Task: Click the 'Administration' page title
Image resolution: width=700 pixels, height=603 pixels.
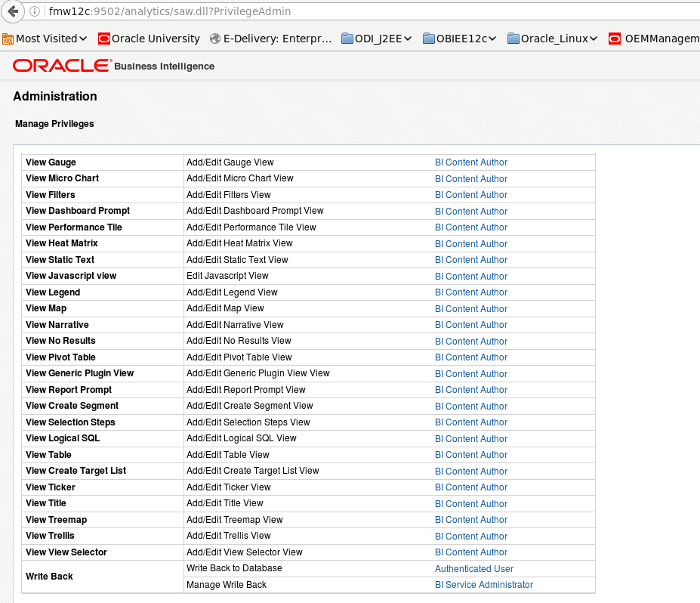Action: pyautogui.click(x=55, y=97)
